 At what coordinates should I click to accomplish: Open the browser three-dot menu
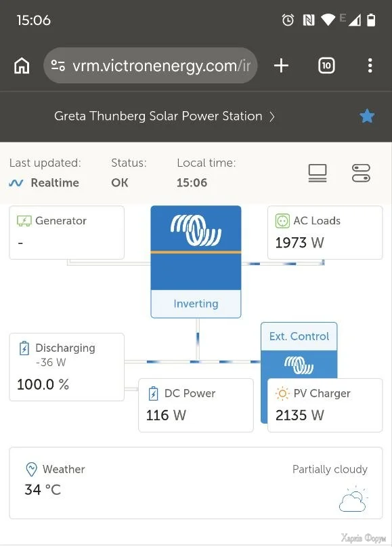pyautogui.click(x=370, y=66)
